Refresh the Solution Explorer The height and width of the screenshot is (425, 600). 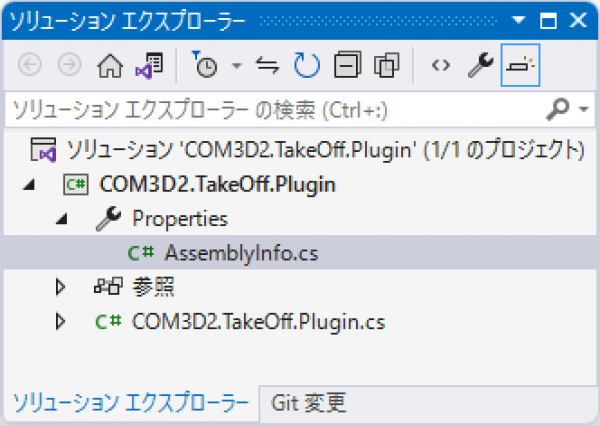click(x=306, y=66)
